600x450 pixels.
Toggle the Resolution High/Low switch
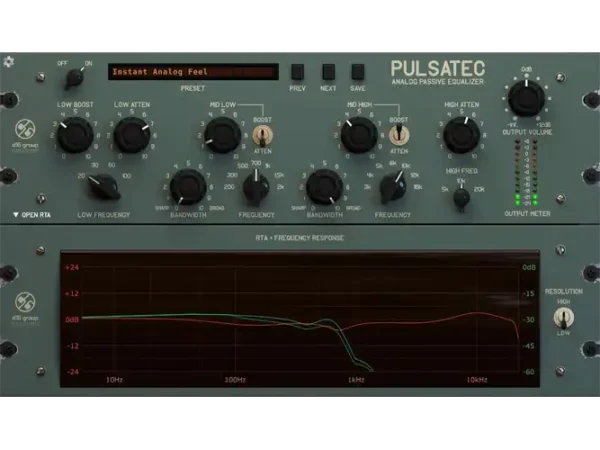point(563,318)
